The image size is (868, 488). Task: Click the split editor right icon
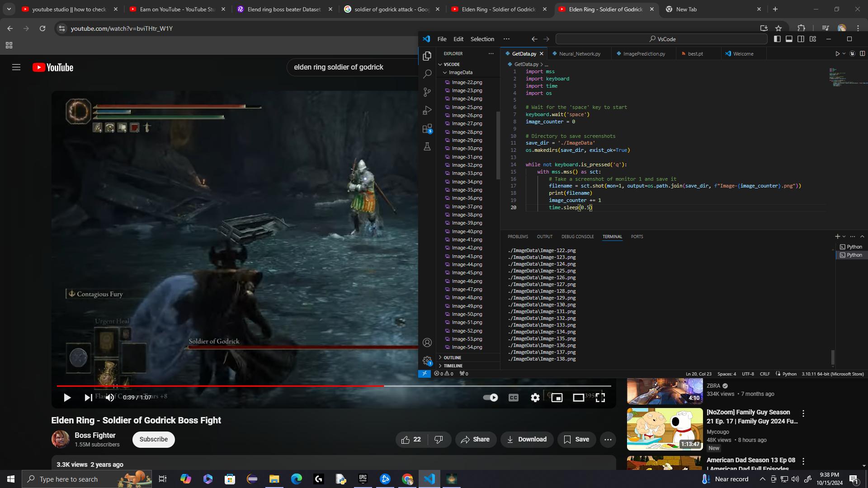coord(862,54)
